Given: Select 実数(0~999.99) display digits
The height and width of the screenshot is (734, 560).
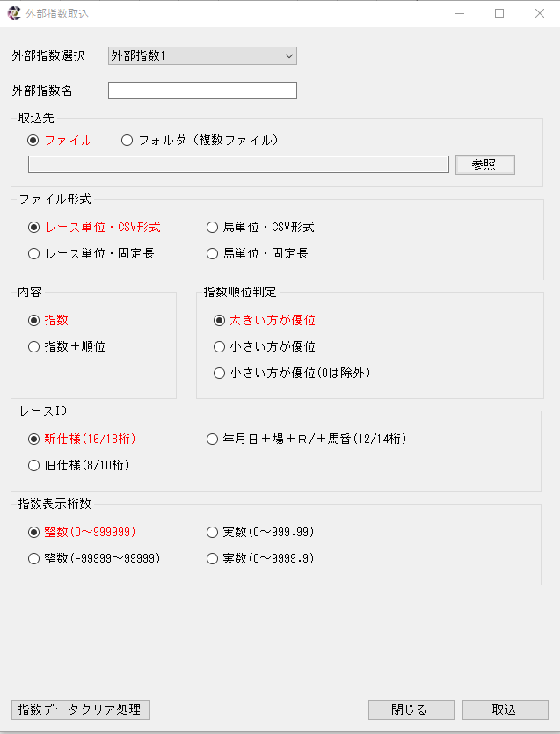Looking at the screenshot, I should (x=212, y=532).
